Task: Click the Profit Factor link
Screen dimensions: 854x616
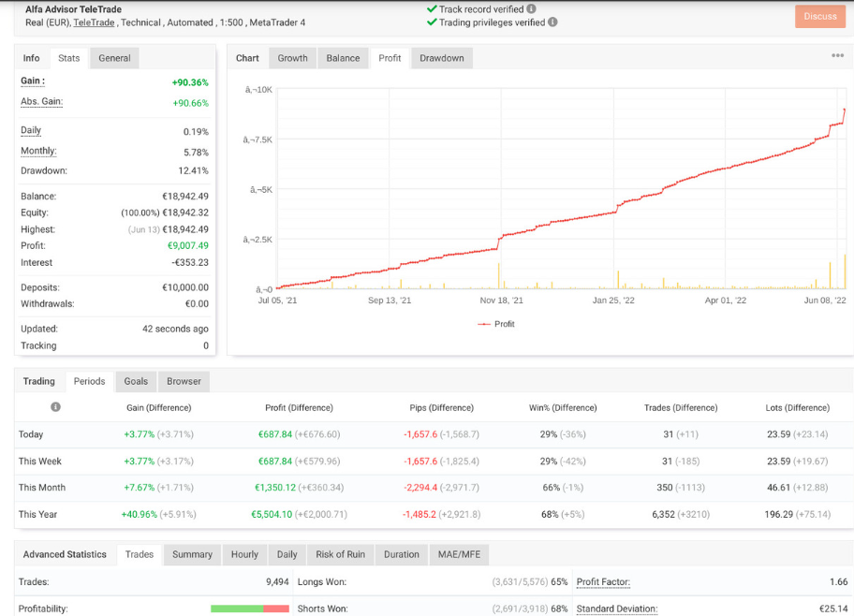Action: [x=603, y=581]
